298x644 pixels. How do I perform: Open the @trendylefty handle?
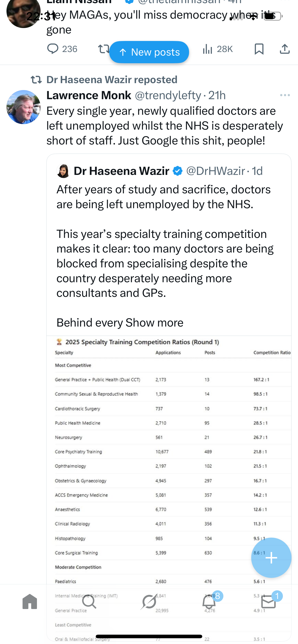pos(168,95)
